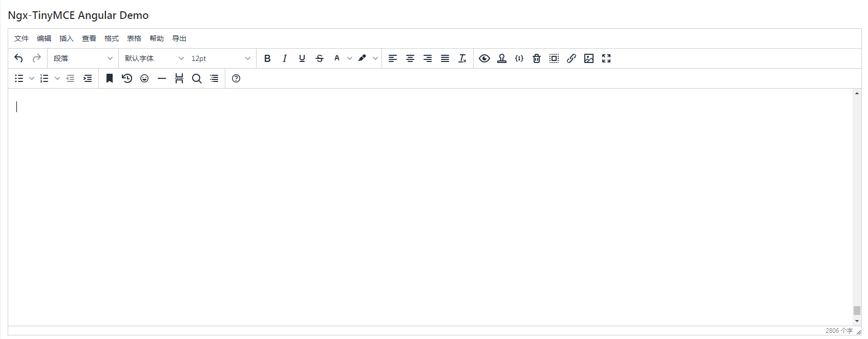Click the editor resize handle corner
The height and width of the screenshot is (339, 868).
coord(858,332)
